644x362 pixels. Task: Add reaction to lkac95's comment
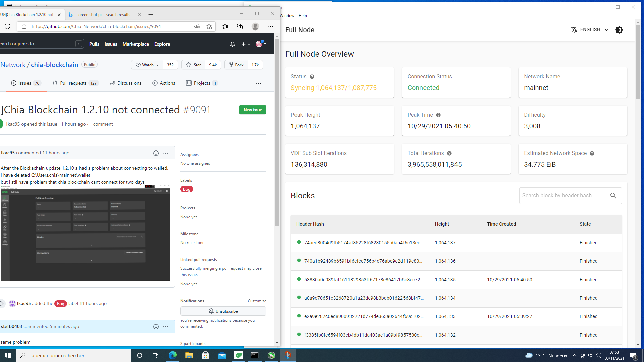(156, 153)
